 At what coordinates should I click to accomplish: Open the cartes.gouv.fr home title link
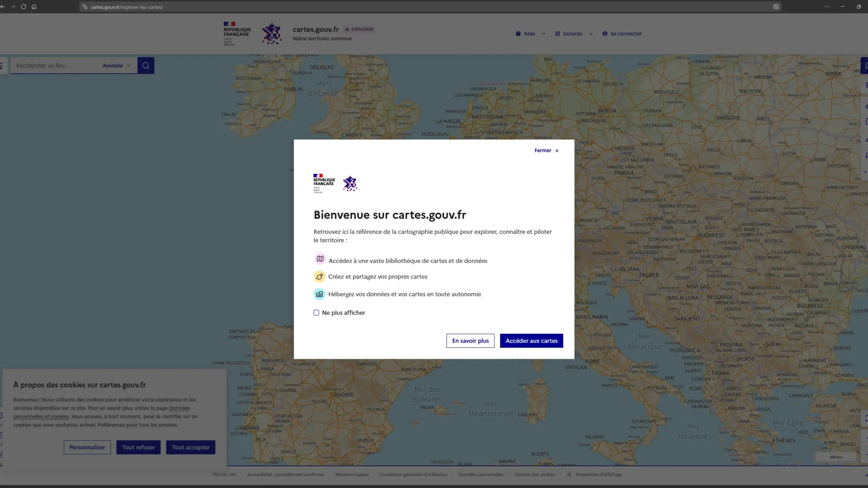pyautogui.click(x=316, y=29)
